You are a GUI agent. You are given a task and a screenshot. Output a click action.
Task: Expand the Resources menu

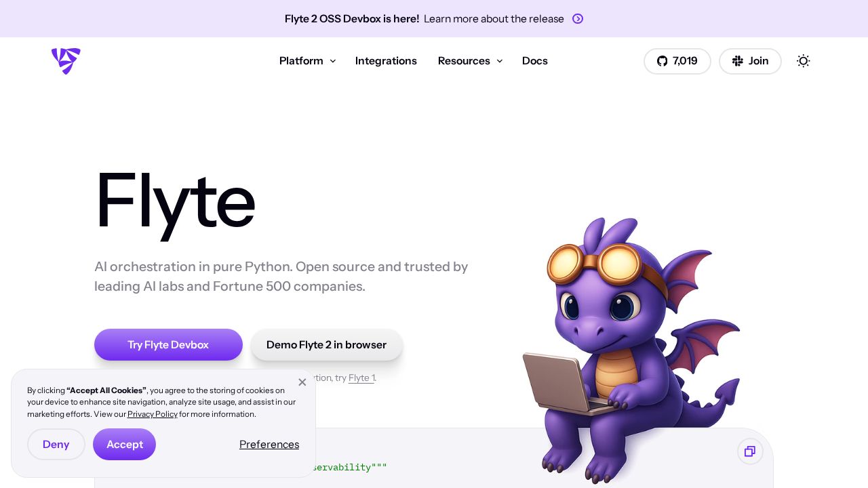(x=471, y=61)
